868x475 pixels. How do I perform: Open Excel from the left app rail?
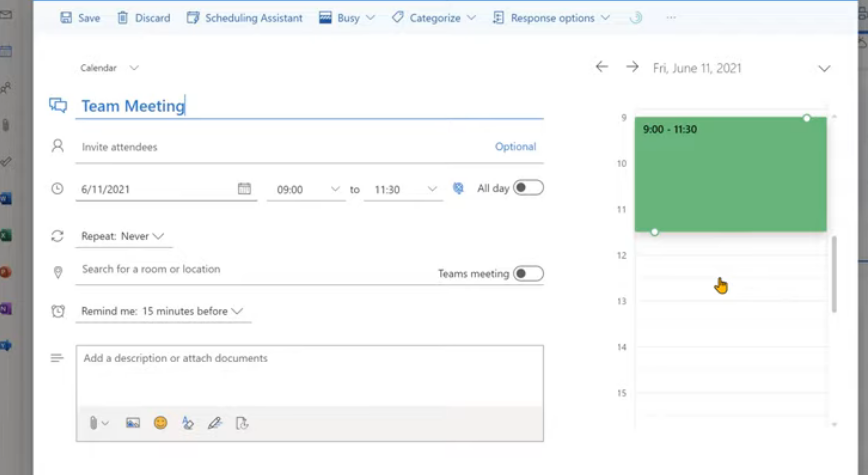point(6,235)
